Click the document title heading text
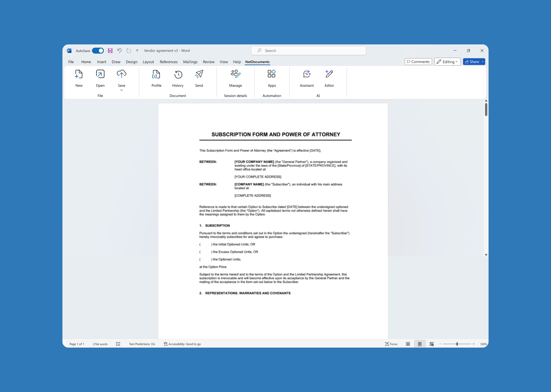Image resolution: width=551 pixels, height=392 pixels. pyautogui.click(x=276, y=134)
